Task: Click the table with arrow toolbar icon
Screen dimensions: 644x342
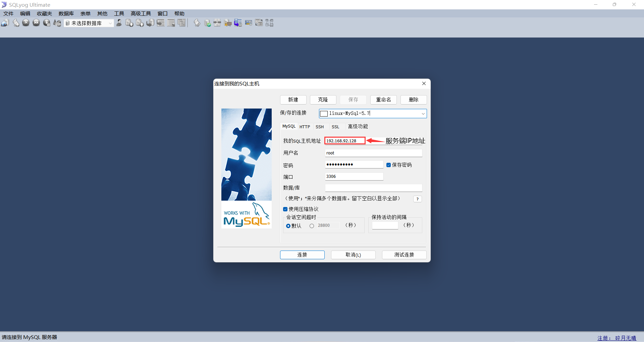Action: point(161,23)
